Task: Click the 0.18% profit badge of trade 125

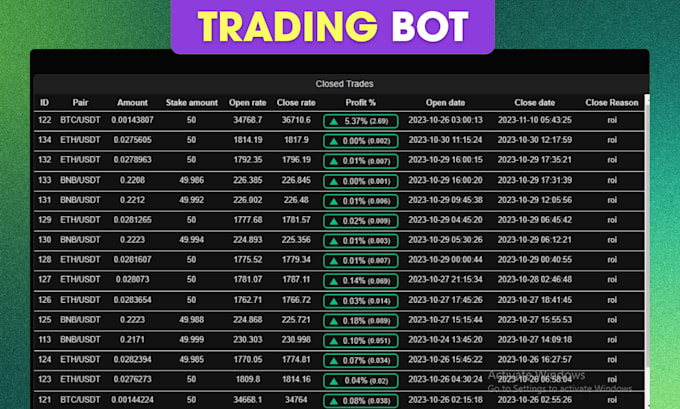Action: [361, 321]
